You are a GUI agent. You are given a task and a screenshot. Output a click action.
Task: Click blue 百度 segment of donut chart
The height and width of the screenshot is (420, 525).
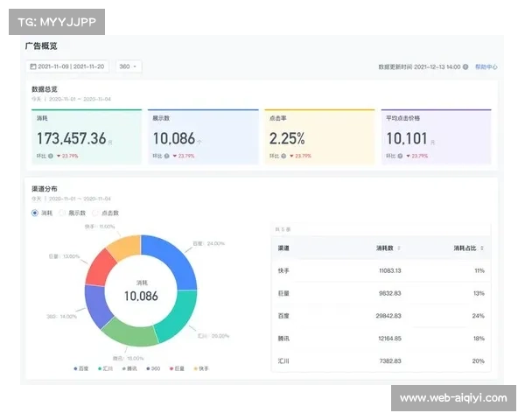click(175, 256)
